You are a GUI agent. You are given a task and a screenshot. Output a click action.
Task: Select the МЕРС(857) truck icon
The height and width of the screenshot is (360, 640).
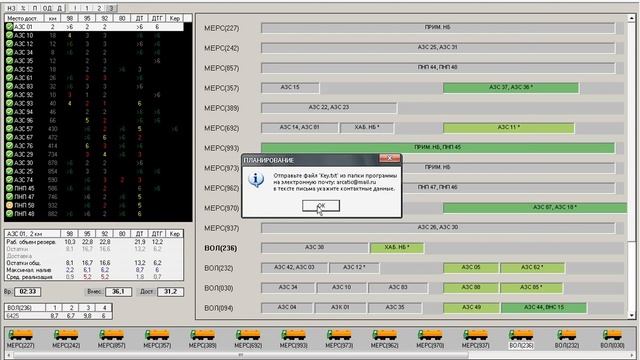pos(111,335)
